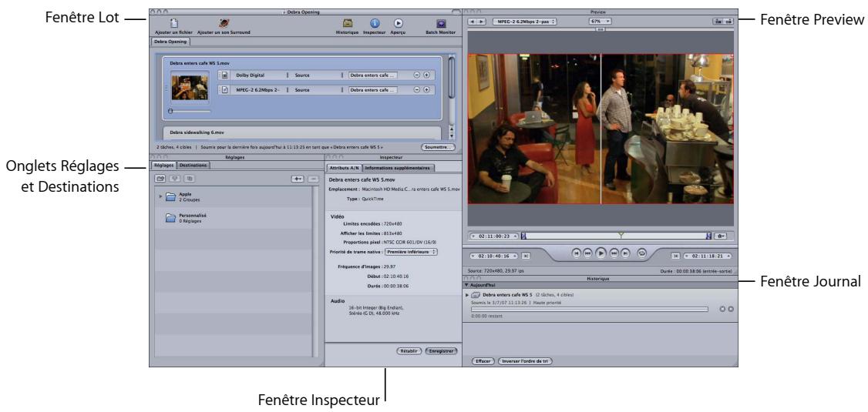This screenshot has width=868, height=412.
Task: Toggle loop playback mode
Action: coord(641,252)
